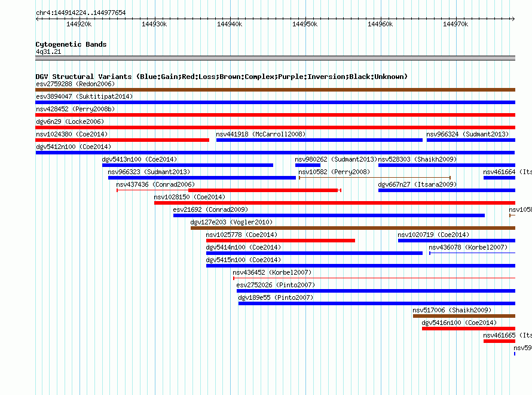Click esv2752026 (Pinto2007) label
The width and height of the screenshot is (532, 395).
tap(276, 285)
